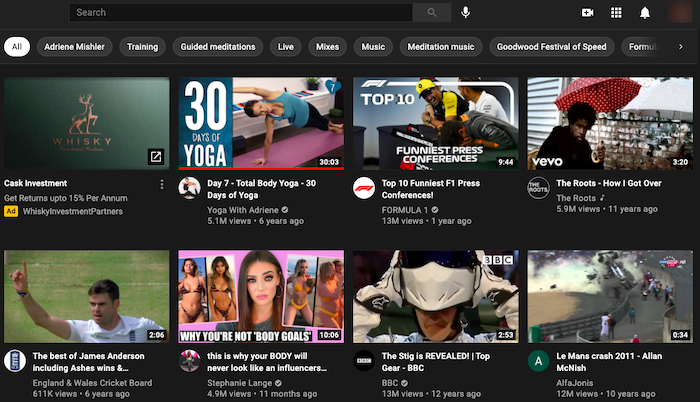Go to Stephanie Lange channel name
The width and height of the screenshot is (700, 402).
click(239, 383)
